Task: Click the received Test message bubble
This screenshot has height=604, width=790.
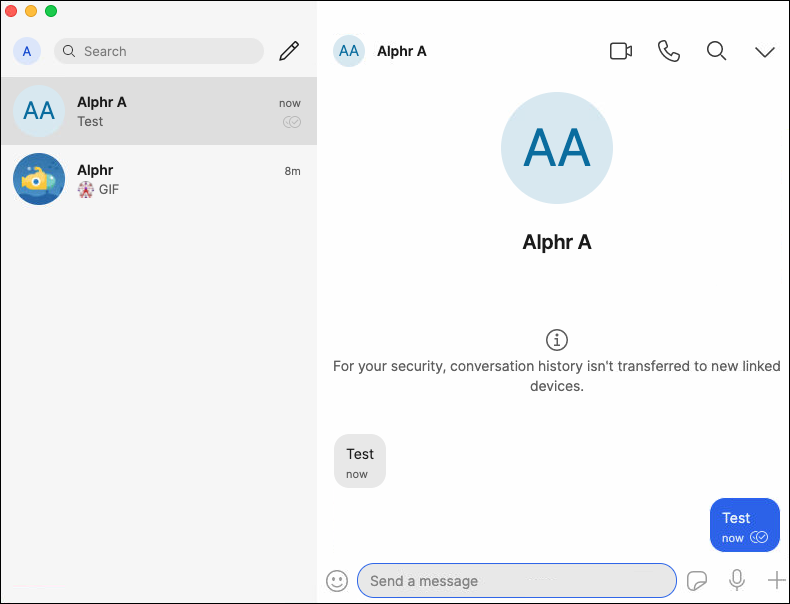Action: tap(360, 461)
